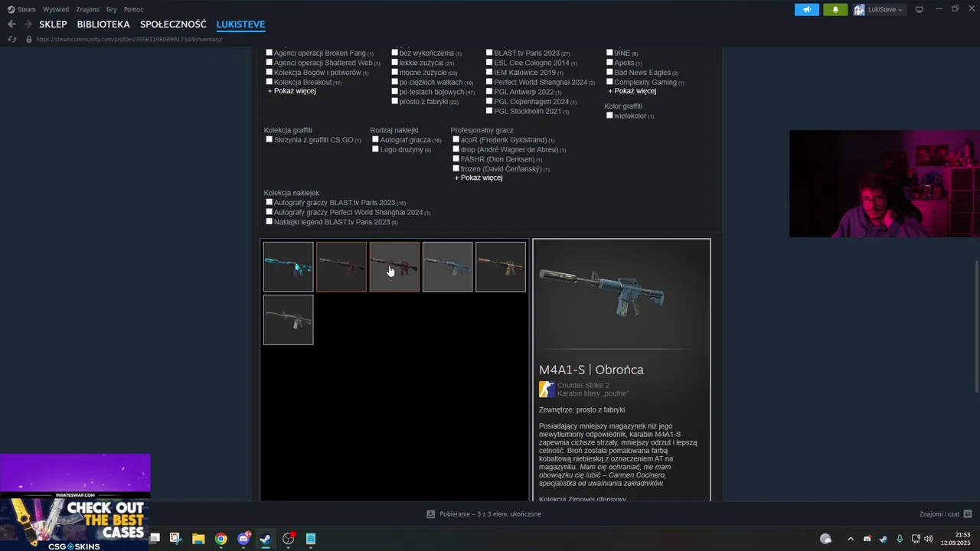
Task: Check acoR (Frederik Gyldstrand) player filter
Action: [x=456, y=139]
